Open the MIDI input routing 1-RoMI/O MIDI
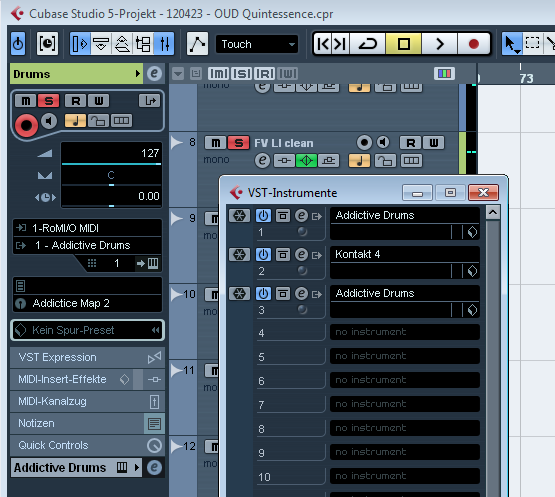Viewport: 555px width, 497px height. [87, 228]
